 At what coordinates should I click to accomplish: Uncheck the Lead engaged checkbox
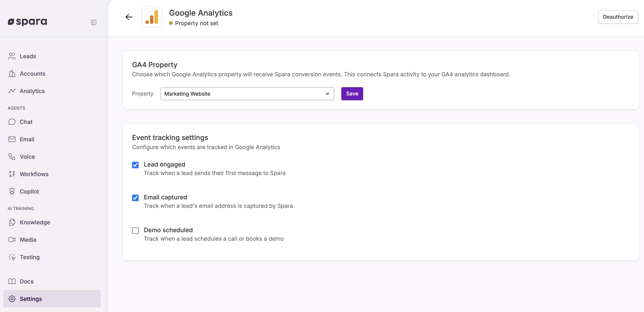click(x=135, y=165)
